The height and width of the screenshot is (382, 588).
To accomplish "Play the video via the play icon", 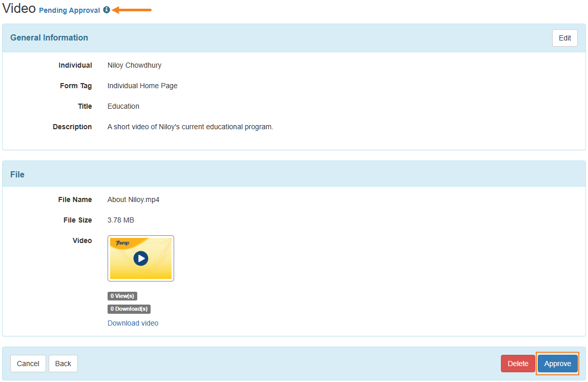I will [x=141, y=258].
